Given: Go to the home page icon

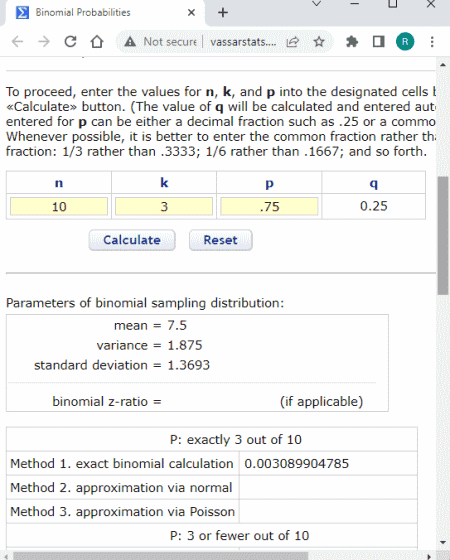Looking at the screenshot, I should (97, 42).
